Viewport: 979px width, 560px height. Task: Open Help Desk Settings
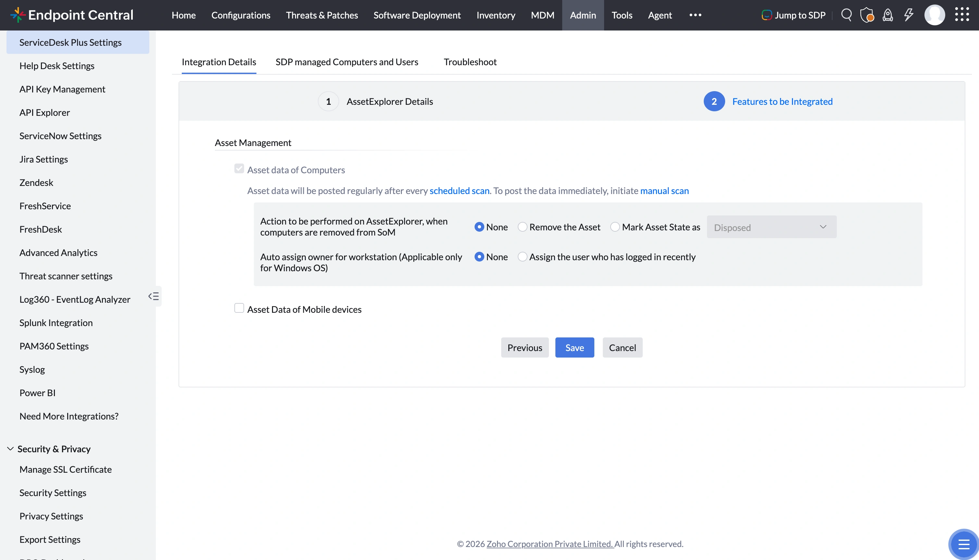(x=57, y=66)
